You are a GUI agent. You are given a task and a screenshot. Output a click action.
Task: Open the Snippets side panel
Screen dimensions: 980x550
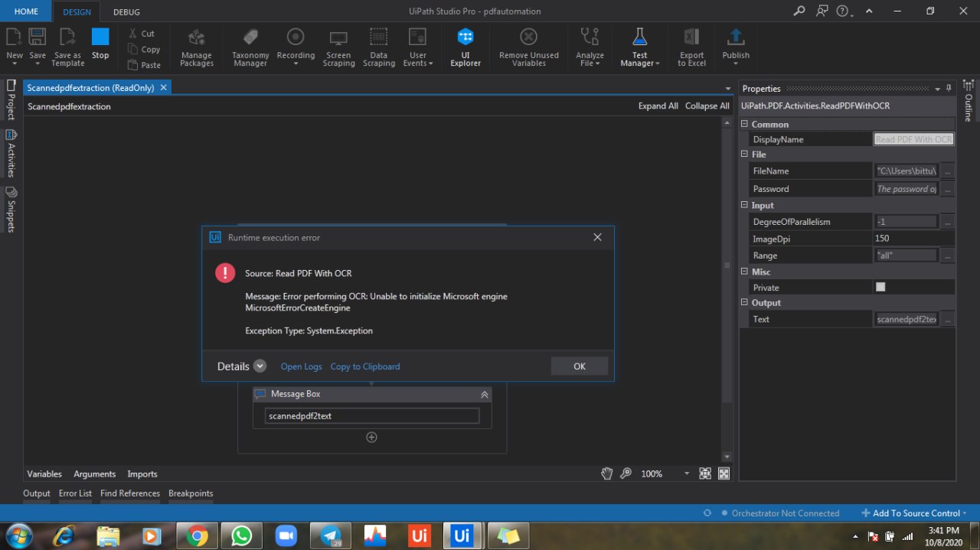(x=11, y=210)
